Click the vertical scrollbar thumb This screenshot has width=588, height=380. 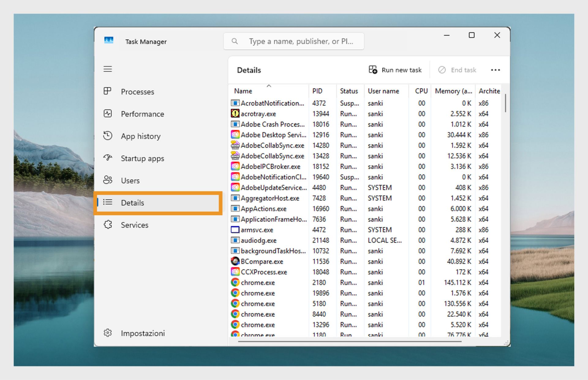tap(505, 103)
